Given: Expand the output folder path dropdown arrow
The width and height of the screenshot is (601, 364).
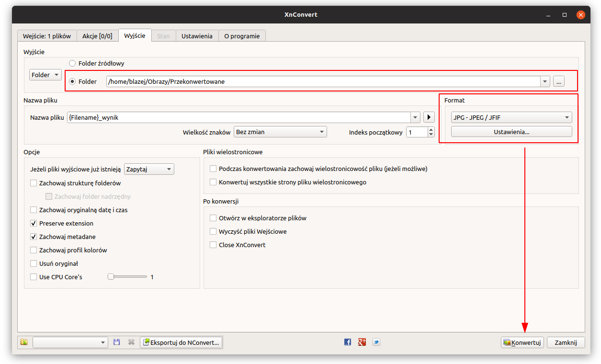Looking at the screenshot, I should click(545, 81).
